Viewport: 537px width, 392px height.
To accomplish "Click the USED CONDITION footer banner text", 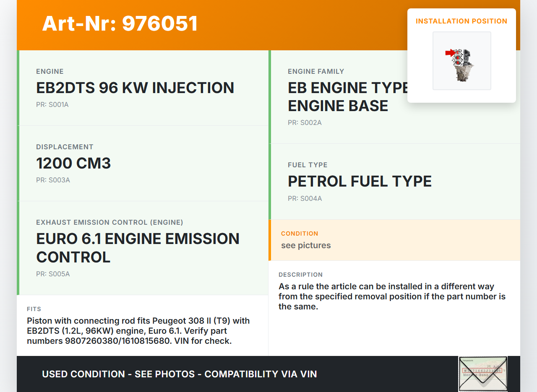I will (x=180, y=374).
